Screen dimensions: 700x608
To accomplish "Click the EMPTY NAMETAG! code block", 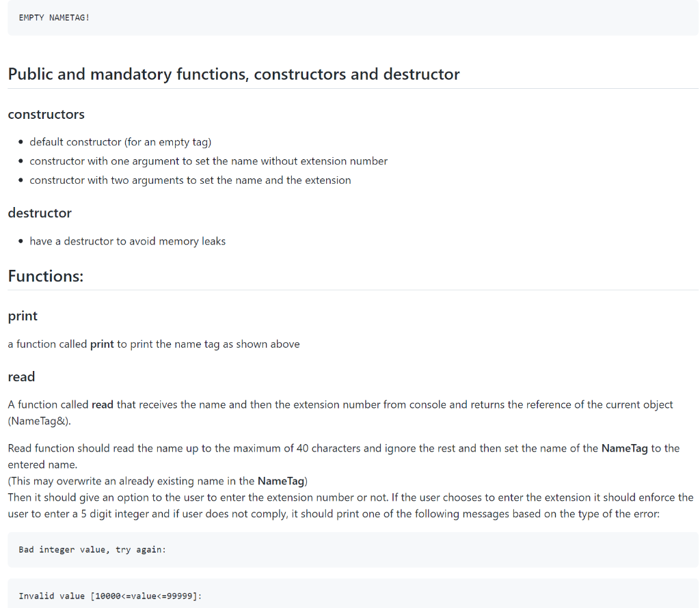I will click(353, 18).
